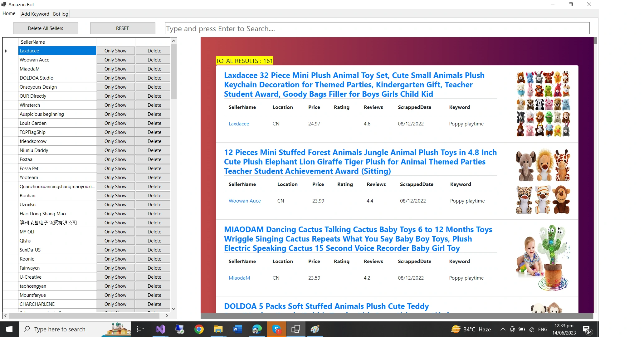The width and height of the screenshot is (644, 337).
Task: Click Only Show for Woowan Auce
Action: [115, 60]
